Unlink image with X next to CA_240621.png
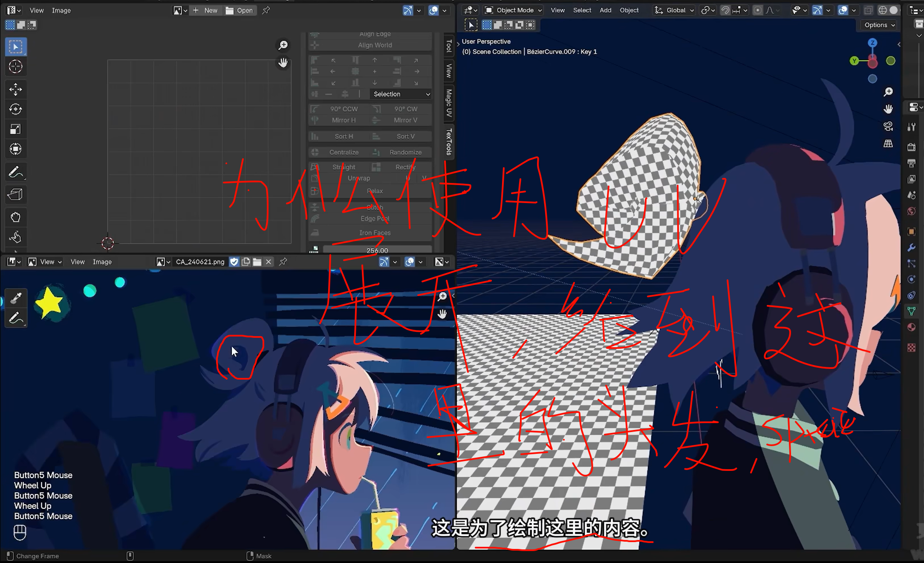Viewport: 924px width, 563px height. click(x=269, y=262)
